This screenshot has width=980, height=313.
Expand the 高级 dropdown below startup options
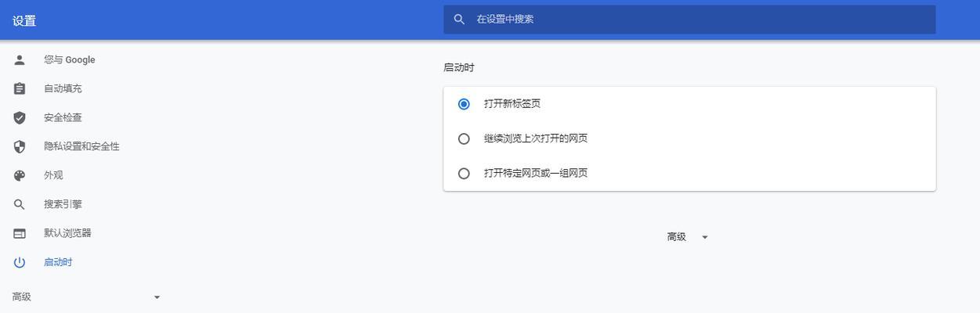pyautogui.click(x=688, y=237)
